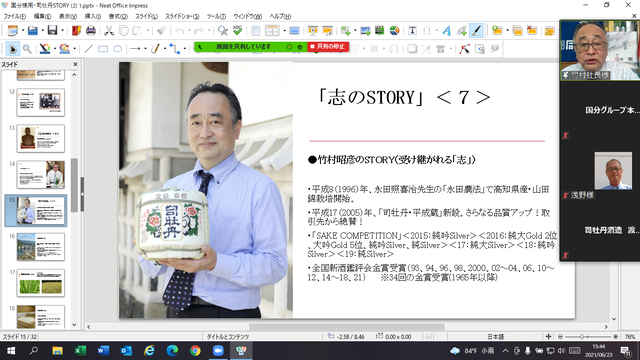
Task: Open the 表示(V) menu
Action: 67,16
